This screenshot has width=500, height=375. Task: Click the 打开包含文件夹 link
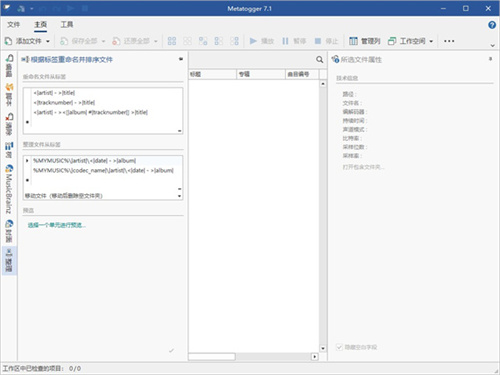(x=363, y=167)
